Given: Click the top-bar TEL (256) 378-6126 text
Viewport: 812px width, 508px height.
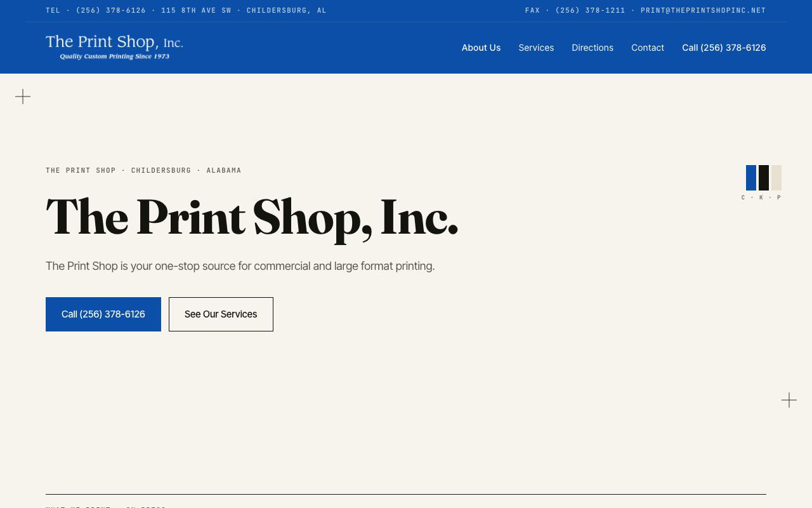Looking at the screenshot, I should point(96,11).
